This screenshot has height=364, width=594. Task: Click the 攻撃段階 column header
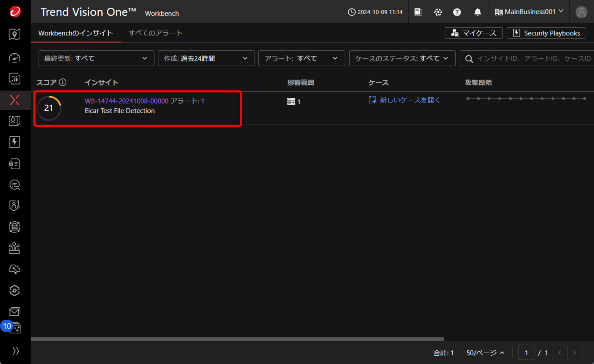pos(478,82)
